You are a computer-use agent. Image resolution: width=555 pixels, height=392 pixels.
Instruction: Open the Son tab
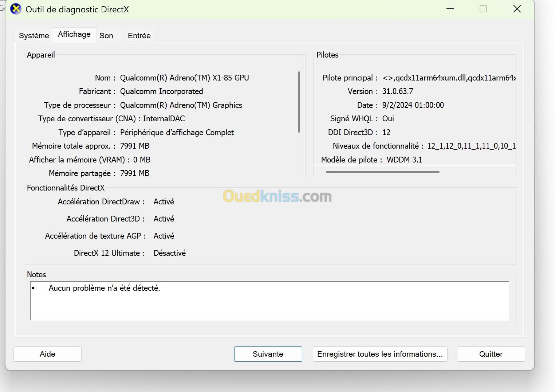point(106,36)
